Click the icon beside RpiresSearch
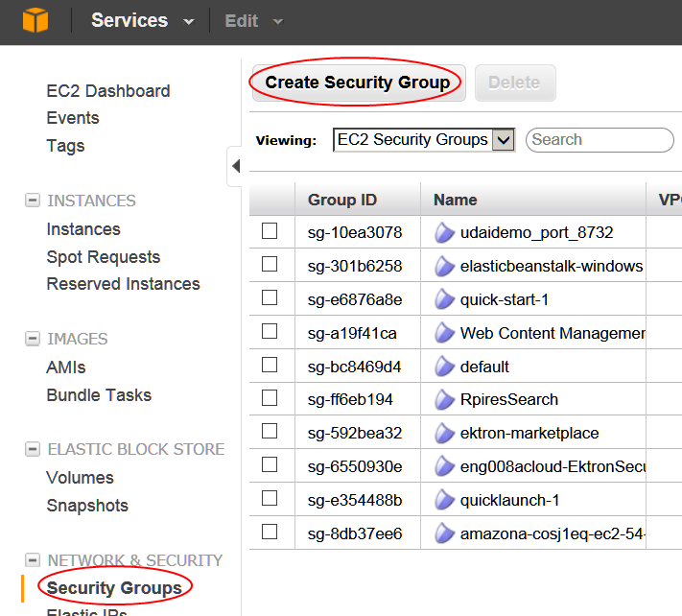682x616 pixels. (444, 399)
